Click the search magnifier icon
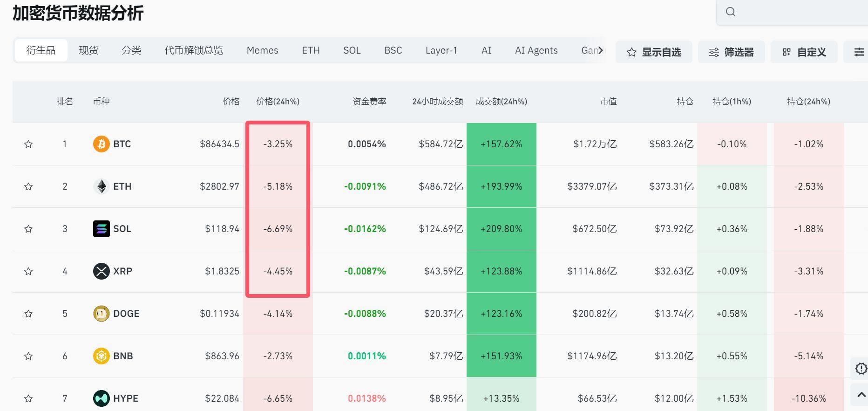Image resolution: width=868 pixels, height=411 pixels. [731, 12]
